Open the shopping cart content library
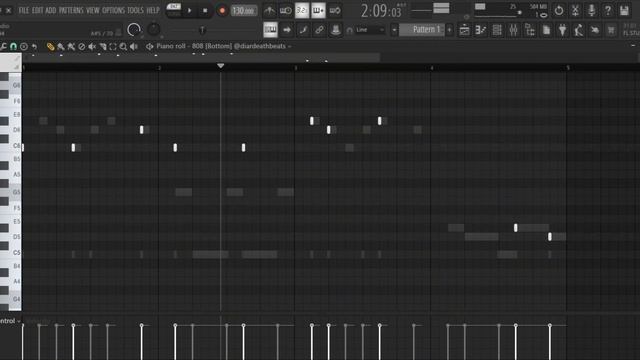The height and width of the screenshot is (360, 640). coord(611,30)
